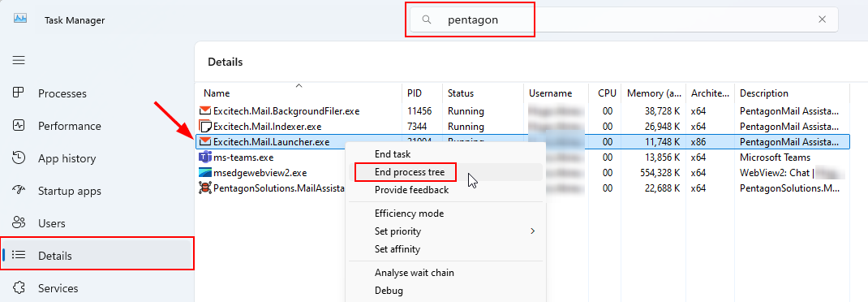The image size is (868, 302).
Task: Click the msedgewebview2.exe icon
Action: pyautogui.click(x=204, y=173)
